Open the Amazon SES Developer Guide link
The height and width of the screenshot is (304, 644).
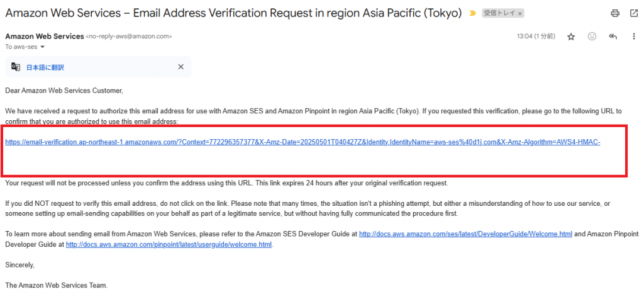[x=466, y=234]
